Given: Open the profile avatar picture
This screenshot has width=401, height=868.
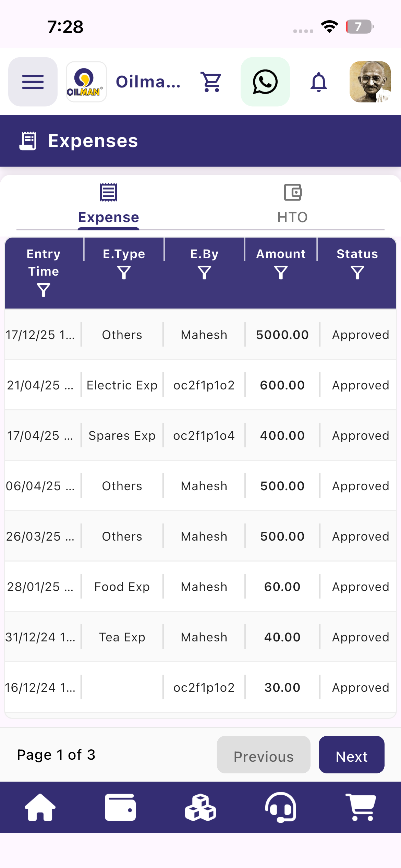Looking at the screenshot, I should point(370,82).
